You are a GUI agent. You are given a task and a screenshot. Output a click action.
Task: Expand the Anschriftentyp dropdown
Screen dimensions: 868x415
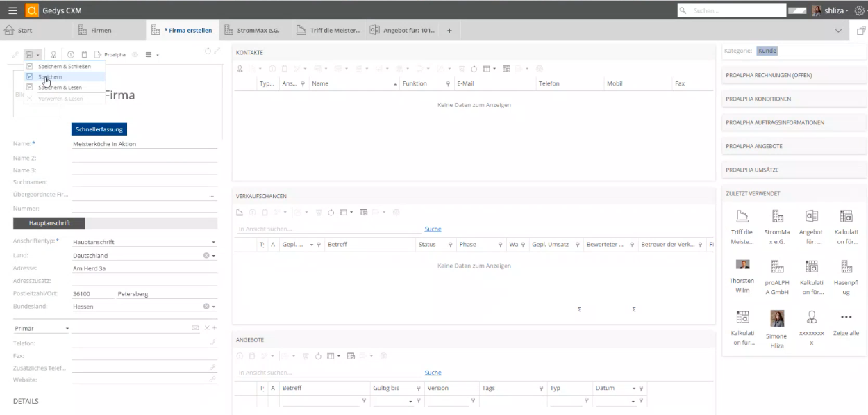[213, 243]
